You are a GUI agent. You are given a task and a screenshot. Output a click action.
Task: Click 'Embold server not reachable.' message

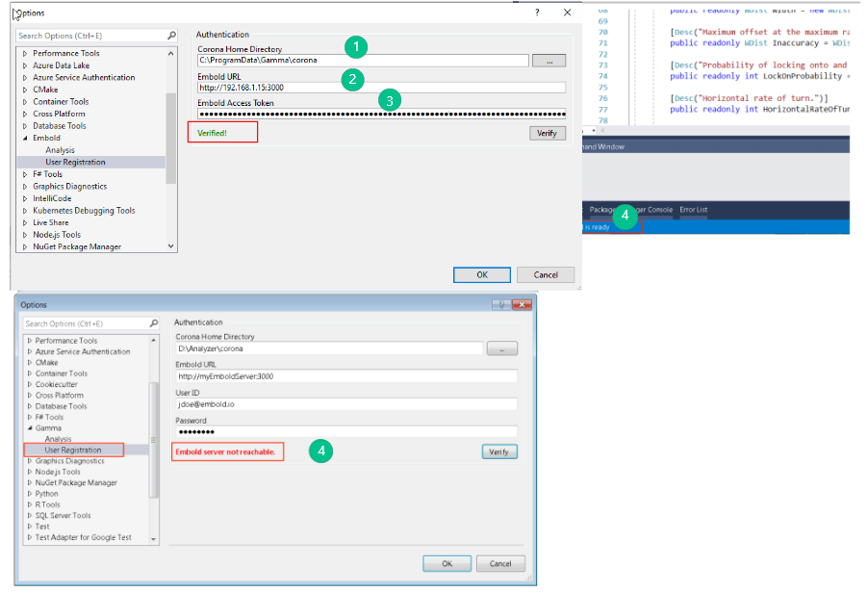coord(225,451)
